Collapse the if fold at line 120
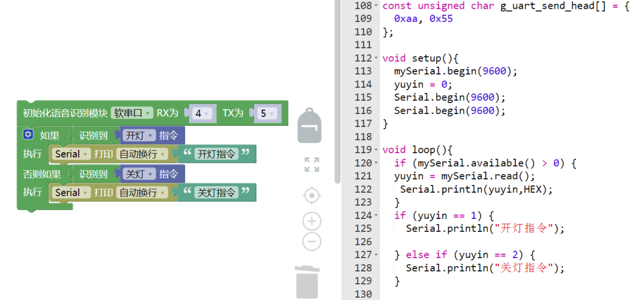This screenshot has height=300, width=644. [x=376, y=163]
